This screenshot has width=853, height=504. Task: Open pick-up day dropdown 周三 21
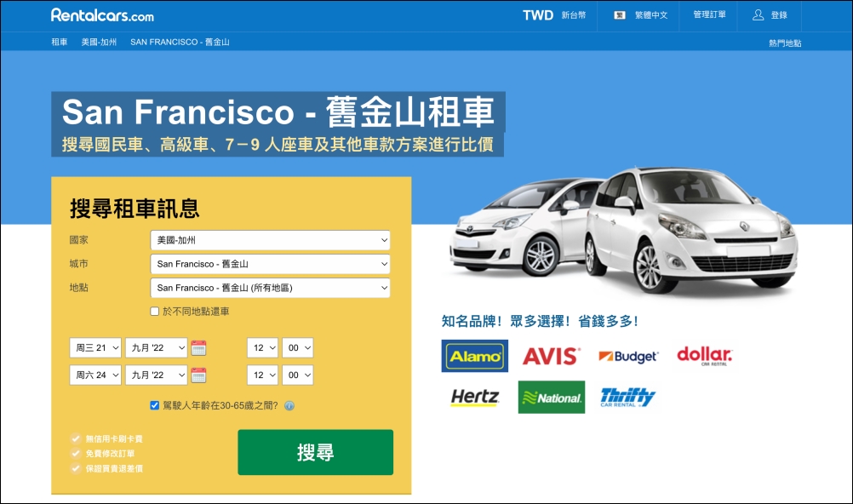(x=95, y=348)
